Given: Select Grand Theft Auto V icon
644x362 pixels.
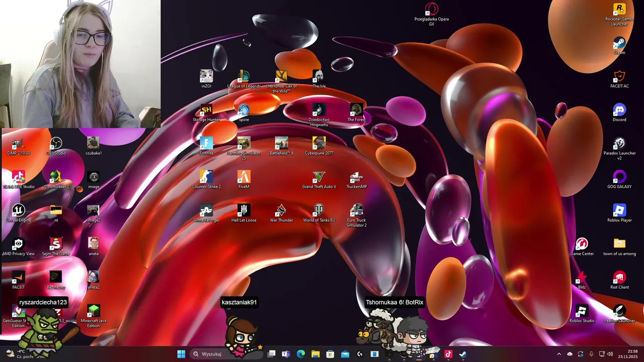Looking at the screenshot, I should (319, 180).
